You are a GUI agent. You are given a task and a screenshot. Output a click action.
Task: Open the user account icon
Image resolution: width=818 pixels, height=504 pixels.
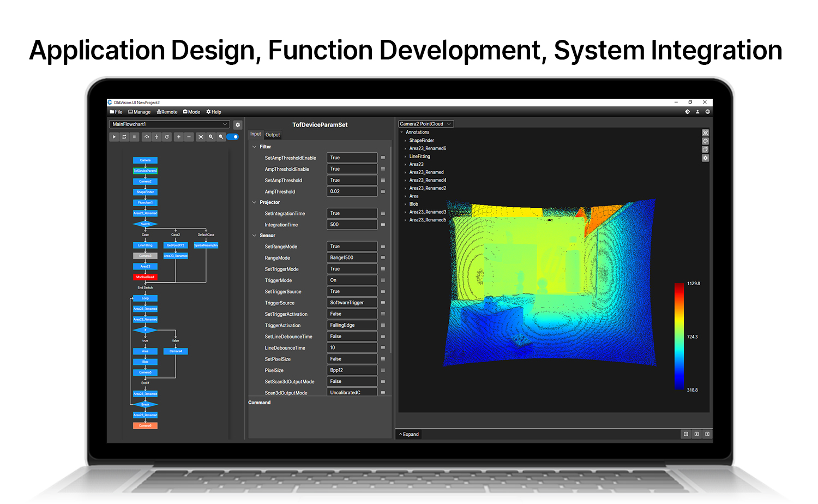point(697,112)
